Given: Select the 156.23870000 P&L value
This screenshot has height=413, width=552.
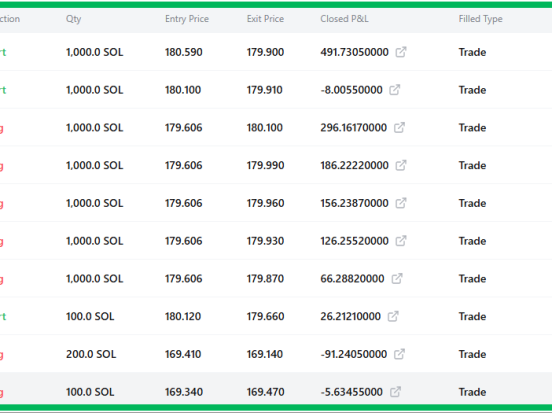Looking at the screenshot, I should tap(355, 203).
